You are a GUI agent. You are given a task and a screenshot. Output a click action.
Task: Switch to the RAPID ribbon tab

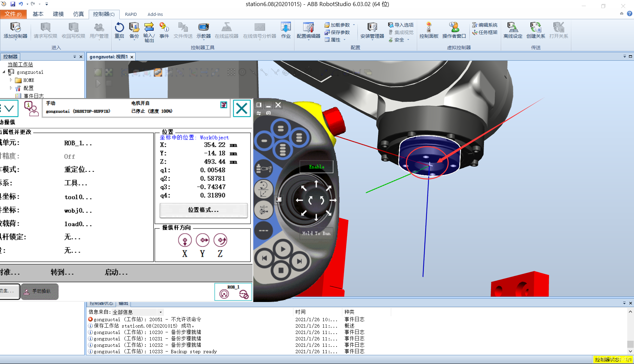(131, 14)
